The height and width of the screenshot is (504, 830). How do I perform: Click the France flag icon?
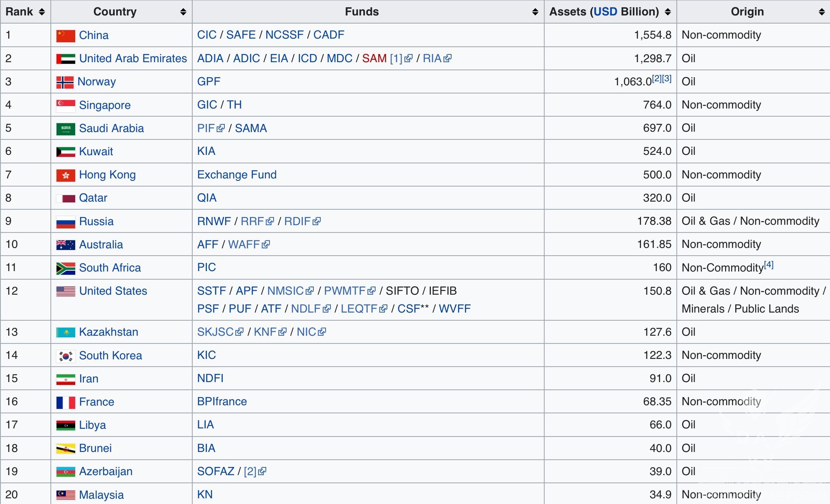click(x=65, y=402)
